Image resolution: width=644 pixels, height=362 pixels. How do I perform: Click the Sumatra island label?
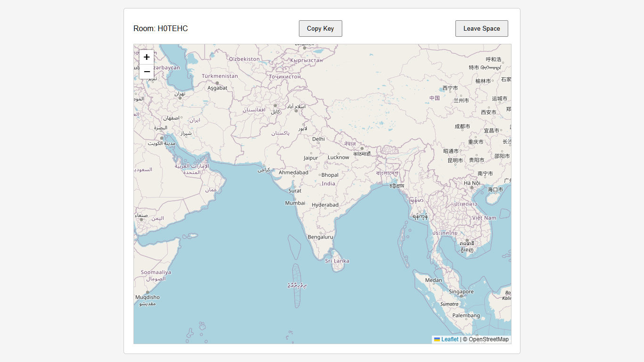[449, 304]
